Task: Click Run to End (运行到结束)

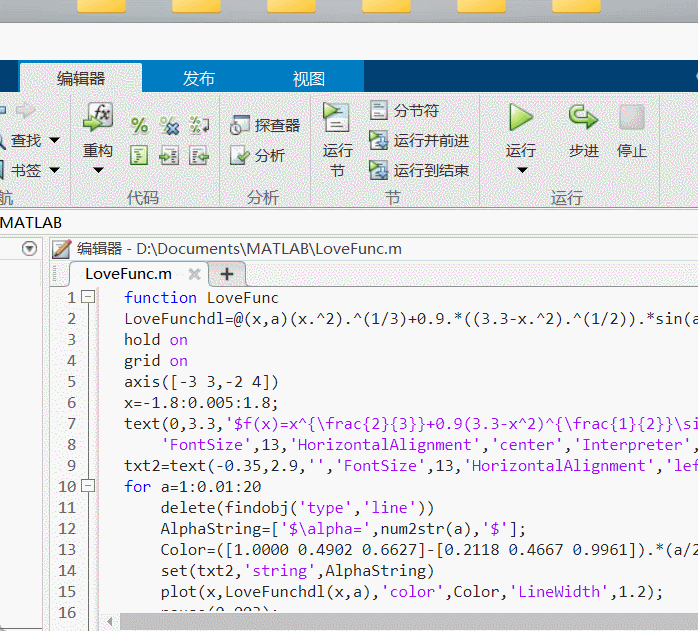Action: point(419,171)
